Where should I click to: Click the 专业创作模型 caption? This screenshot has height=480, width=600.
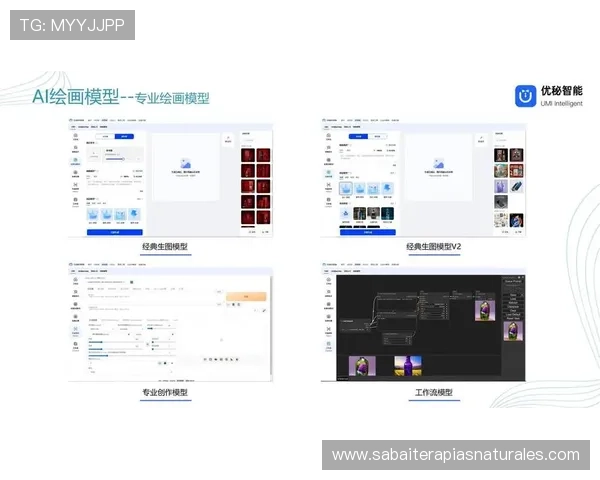(x=165, y=392)
